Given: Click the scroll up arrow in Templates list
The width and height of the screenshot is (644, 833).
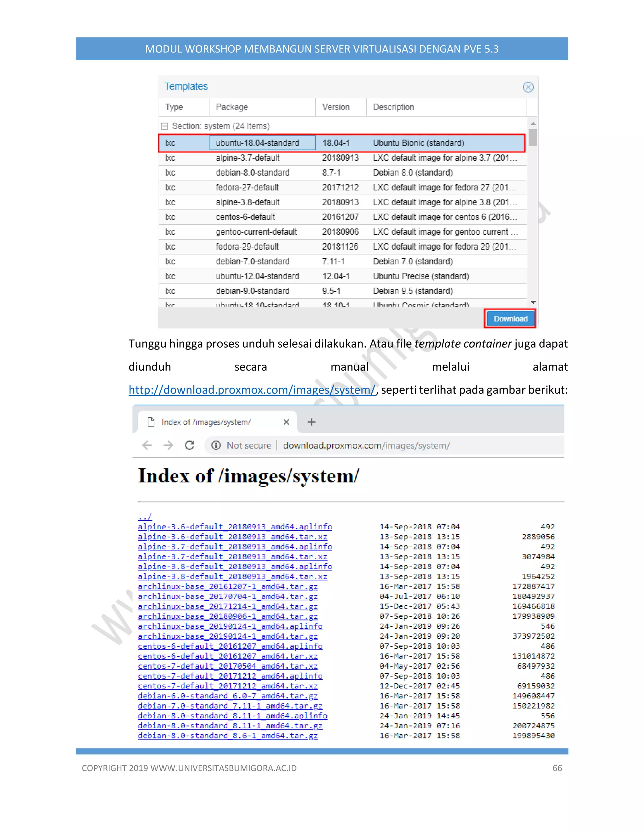Looking at the screenshot, I should (533, 124).
